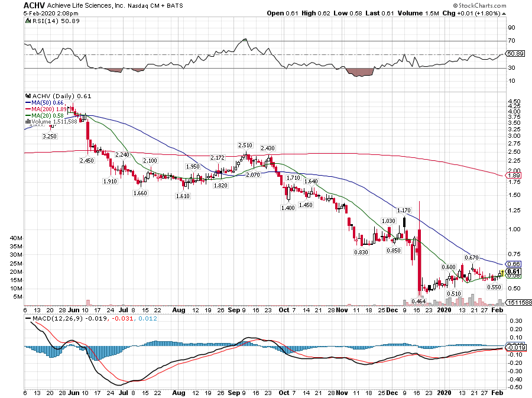Click the 2.510 September high annotation
The image size is (532, 398).
click(x=245, y=145)
